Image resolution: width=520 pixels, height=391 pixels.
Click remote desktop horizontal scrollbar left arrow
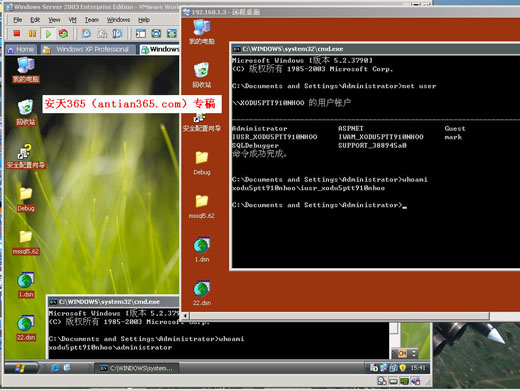[x=186, y=316]
